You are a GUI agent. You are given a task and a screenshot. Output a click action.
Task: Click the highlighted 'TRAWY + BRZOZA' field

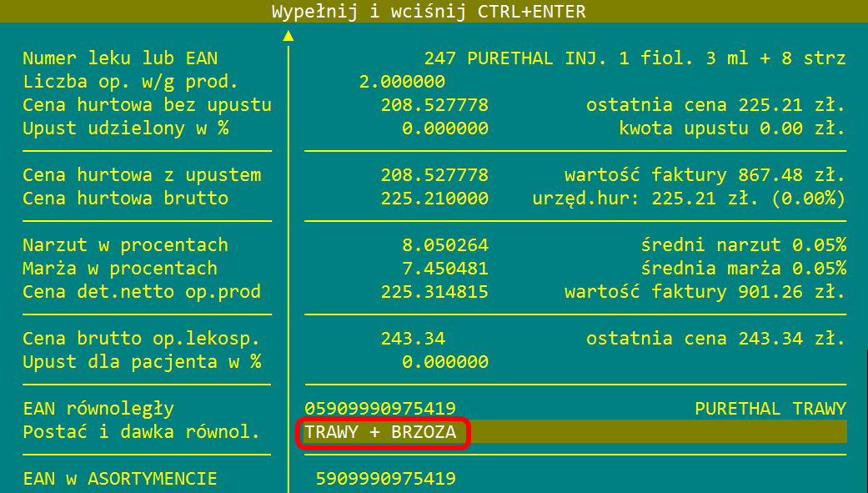pos(382,432)
